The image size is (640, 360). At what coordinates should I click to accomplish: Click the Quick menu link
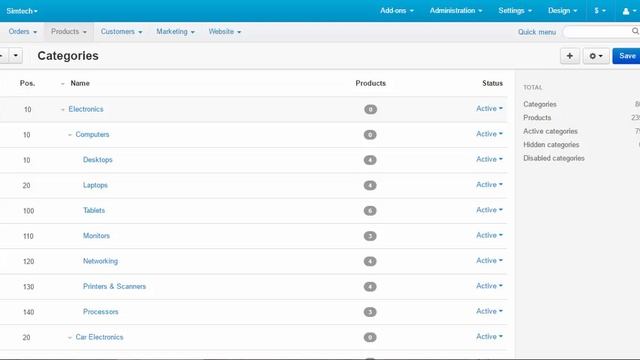coord(537,32)
